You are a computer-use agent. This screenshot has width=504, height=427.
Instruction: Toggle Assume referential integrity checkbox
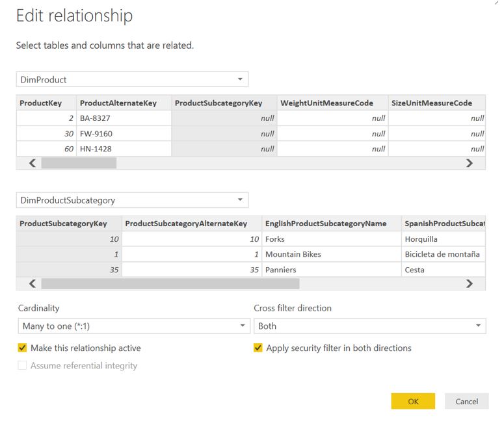tap(22, 365)
